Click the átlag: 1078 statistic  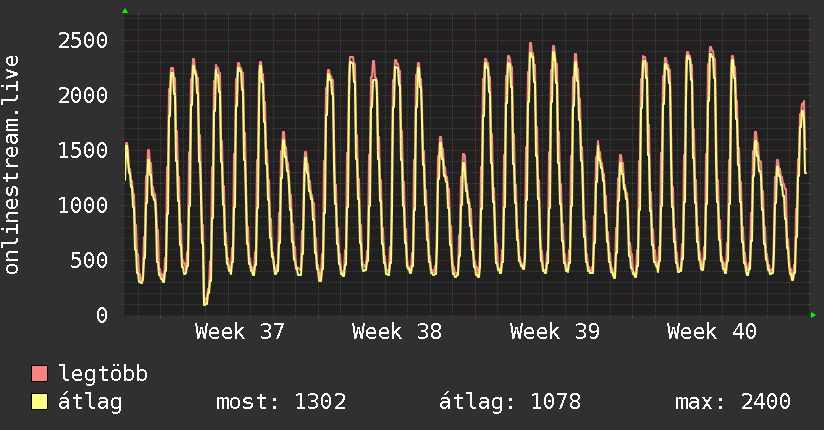pyautogui.click(x=510, y=402)
